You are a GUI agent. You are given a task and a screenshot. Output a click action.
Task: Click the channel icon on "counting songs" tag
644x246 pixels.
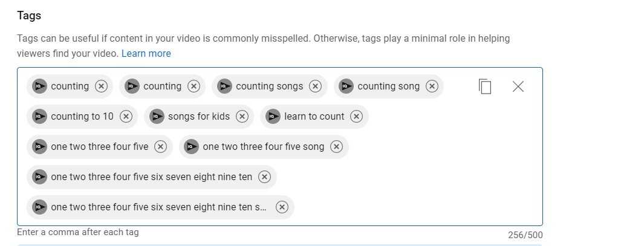224,86
